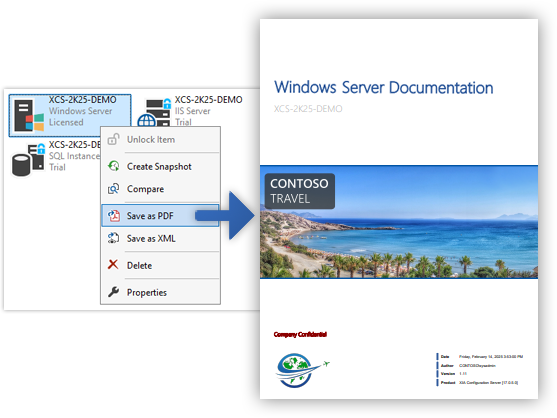The width and height of the screenshot is (557, 418).
Task: Choose Create Snapshot from the context menu
Action: coord(160,166)
